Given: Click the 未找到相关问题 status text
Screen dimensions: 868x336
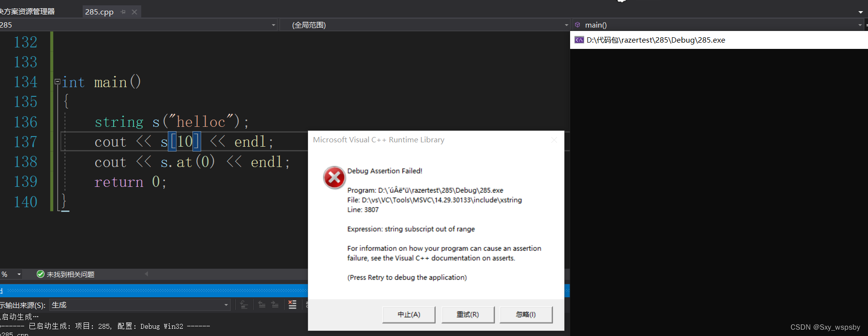Looking at the screenshot, I should [71, 275].
